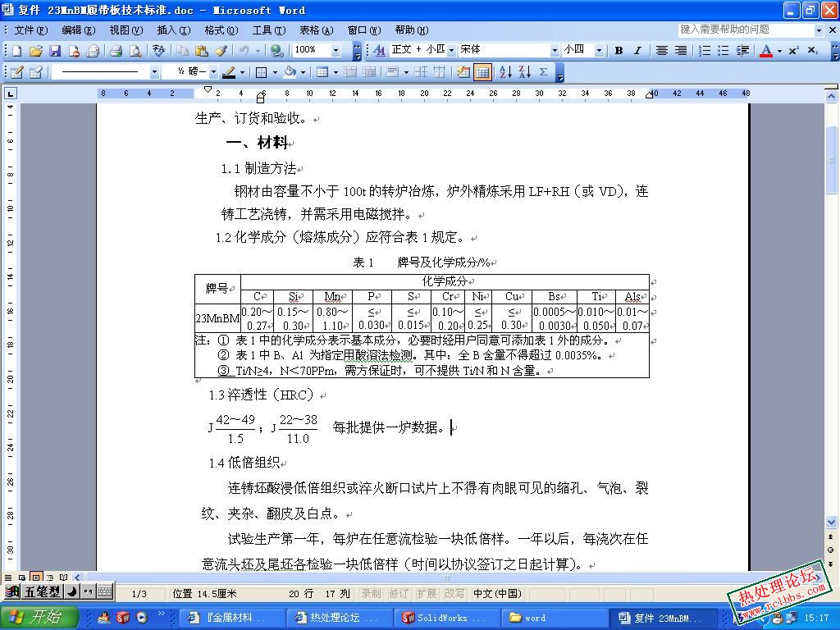Save the document with floppy icon
840x630 pixels.
point(55,51)
